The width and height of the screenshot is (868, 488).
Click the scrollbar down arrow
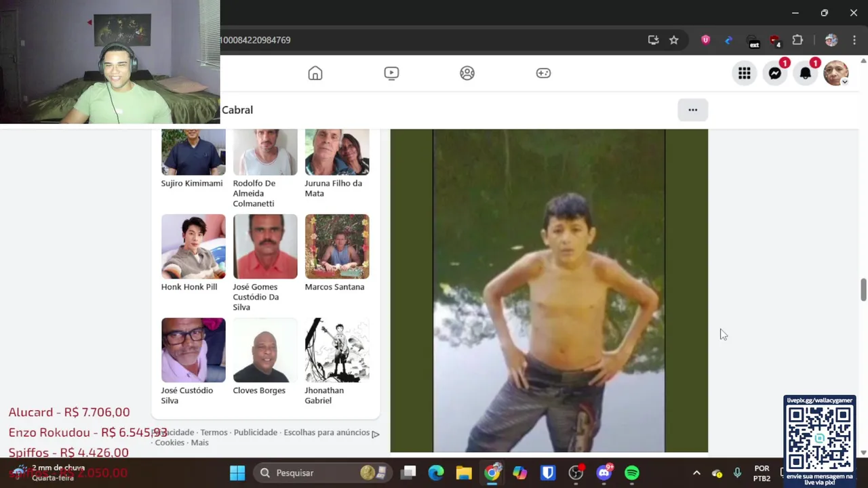click(x=863, y=452)
